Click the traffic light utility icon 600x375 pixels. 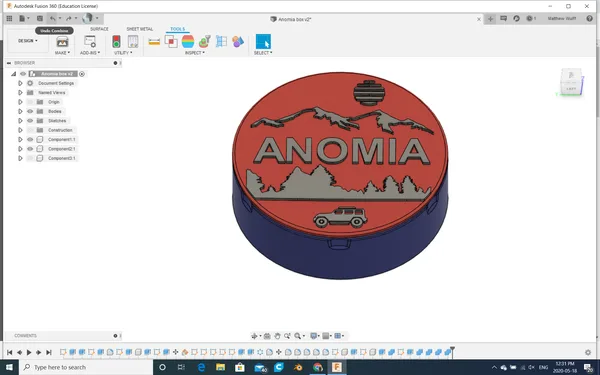tap(116, 42)
